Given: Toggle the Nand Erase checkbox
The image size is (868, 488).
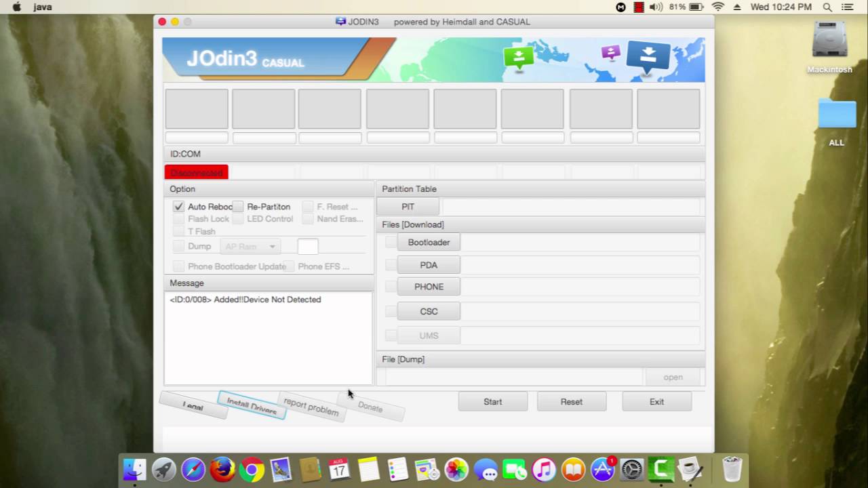Looking at the screenshot, I should click(x=308, y=219).
